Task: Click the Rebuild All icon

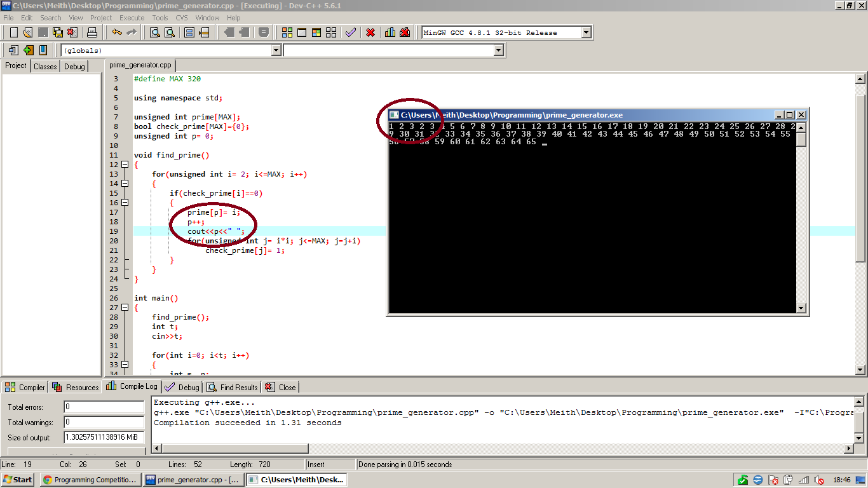Action: point(331,32)
